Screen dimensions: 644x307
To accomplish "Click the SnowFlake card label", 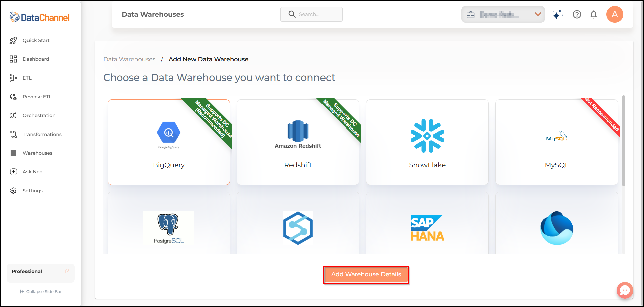I will pos(427,165).
